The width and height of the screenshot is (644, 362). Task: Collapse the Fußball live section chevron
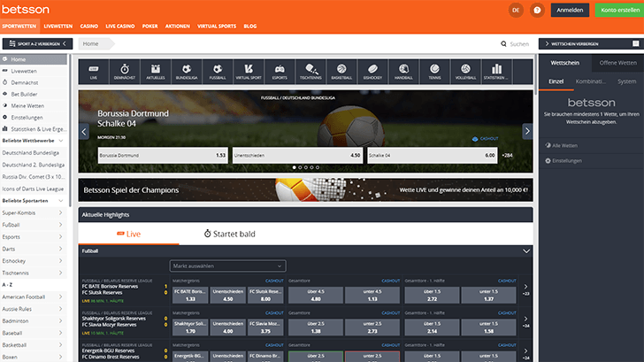pyautogui.click(x=526, y=251)
